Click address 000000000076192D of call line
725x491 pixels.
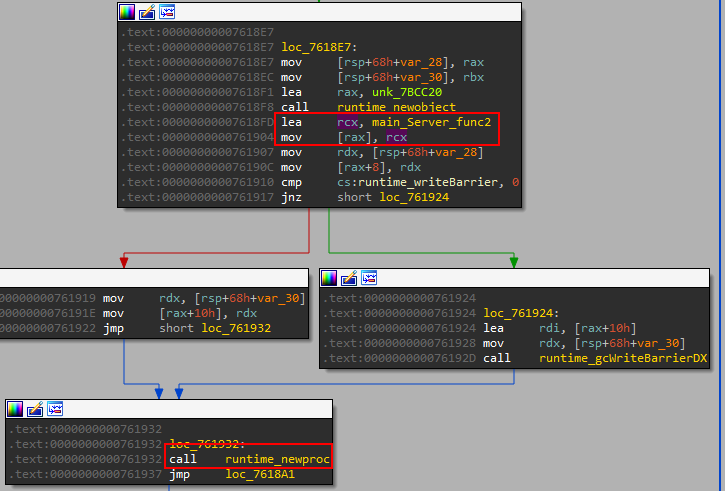[x=420, y=358]
